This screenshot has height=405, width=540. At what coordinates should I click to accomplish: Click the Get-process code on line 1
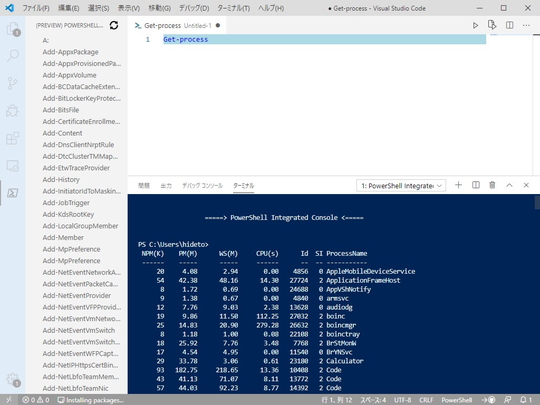pos(185,39)
